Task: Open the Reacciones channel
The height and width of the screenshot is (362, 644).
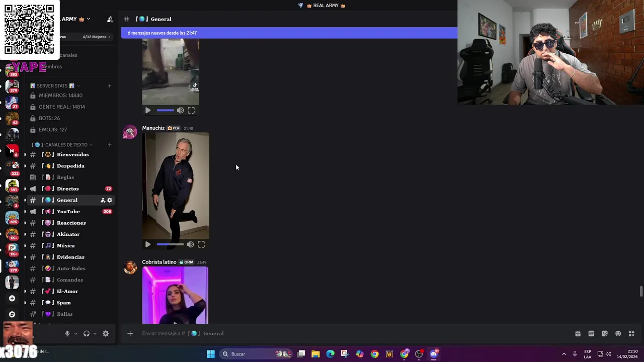Action: coord(69,223)
